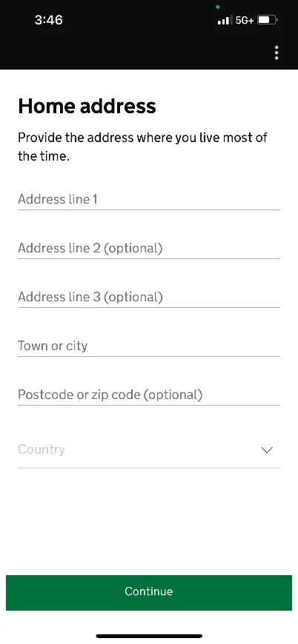
Task: Tap the underline beneath the Country field
Action: (x=149, y=468)
